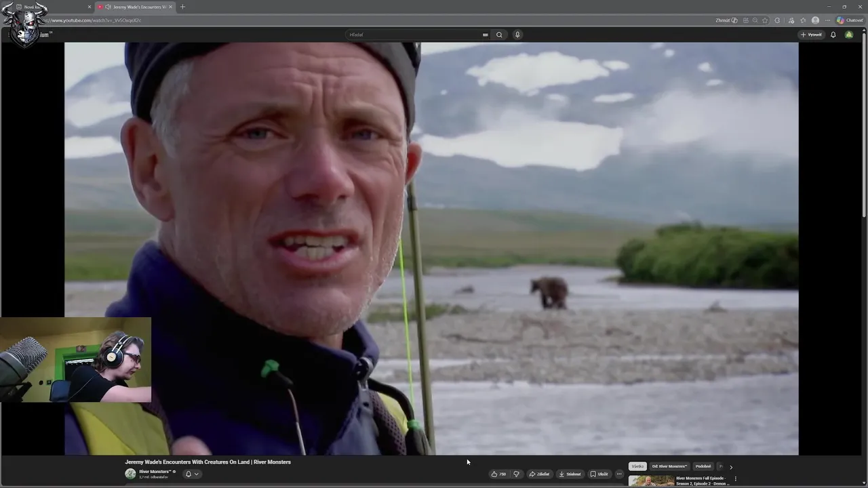Click the zoom magnifier icon in address bar
Viewport: 868px width, 488px height.
755,20
